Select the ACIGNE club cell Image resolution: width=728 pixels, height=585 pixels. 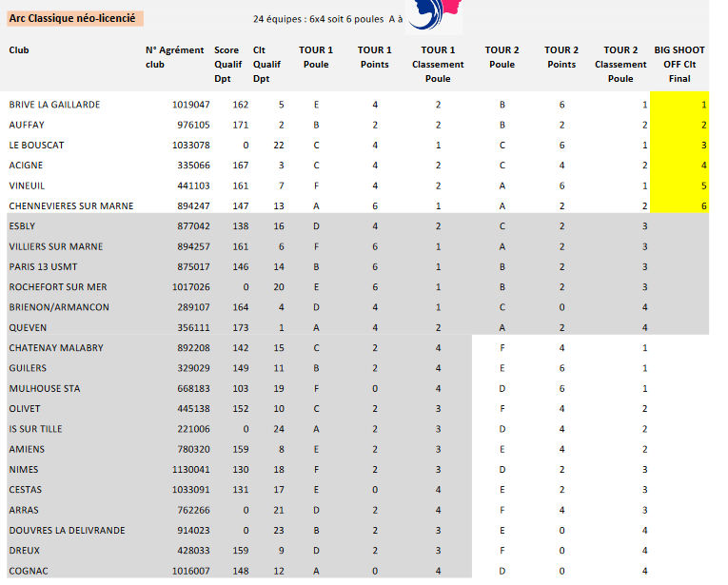click(x=26, y=166)
